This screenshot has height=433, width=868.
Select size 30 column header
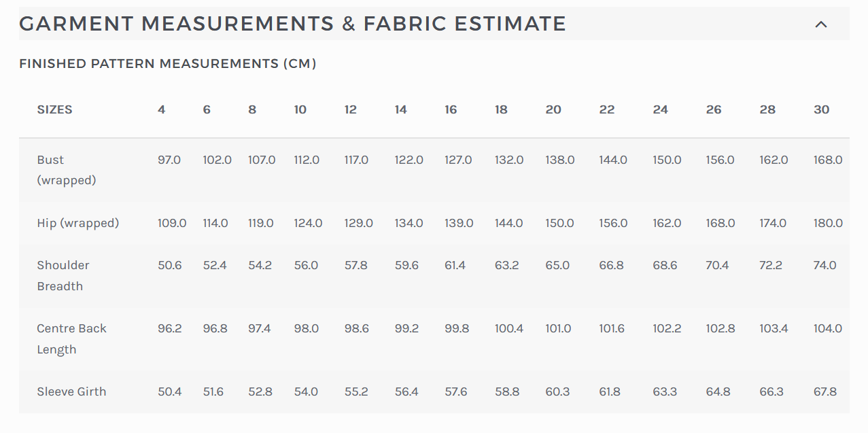821,109
